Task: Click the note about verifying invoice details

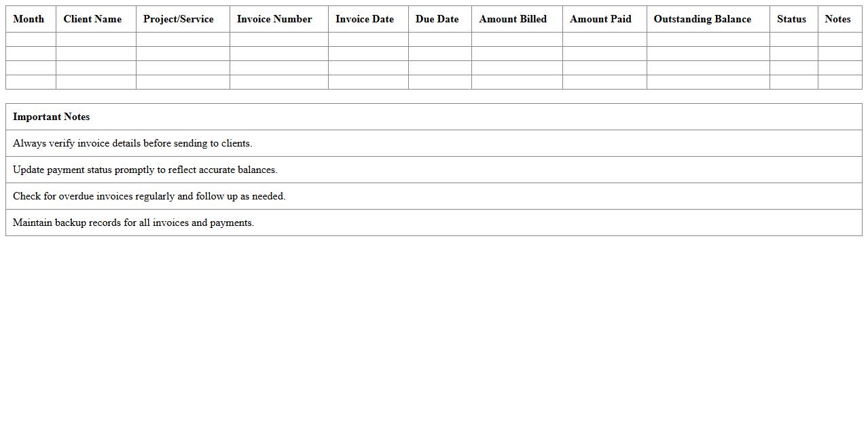Action: [x=132, y=143]
